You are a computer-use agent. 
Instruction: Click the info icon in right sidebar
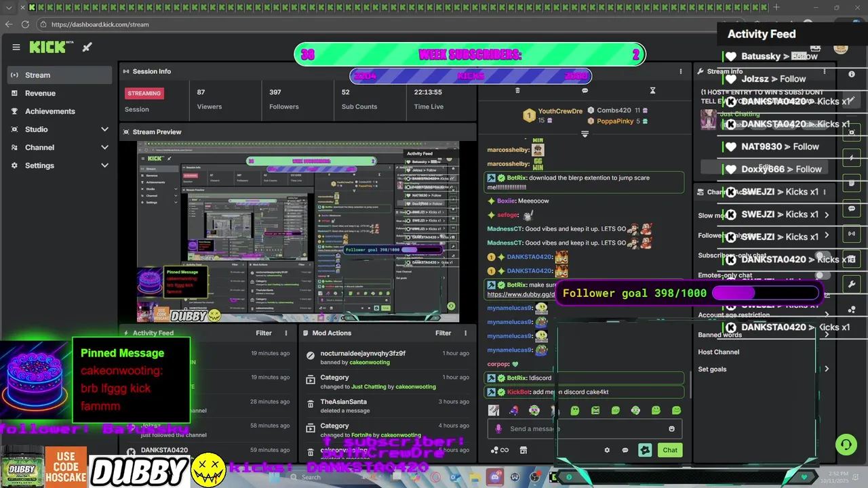coord(852,74)
